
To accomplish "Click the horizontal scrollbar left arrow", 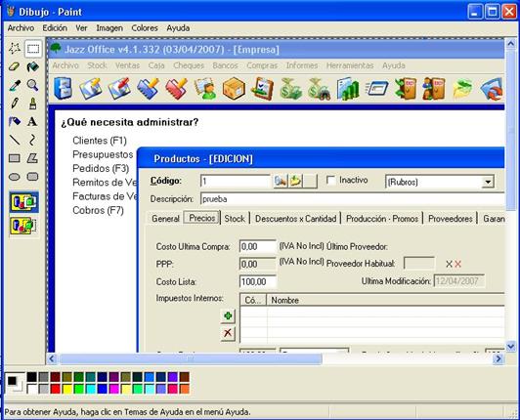I will click(x=52, y=358).
